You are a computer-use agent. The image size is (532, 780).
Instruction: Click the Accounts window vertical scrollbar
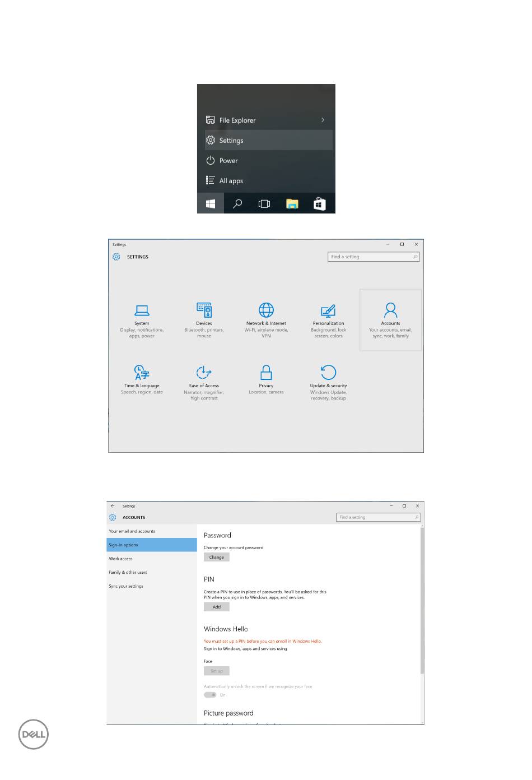pyautogui.click(x=422, y=600)
